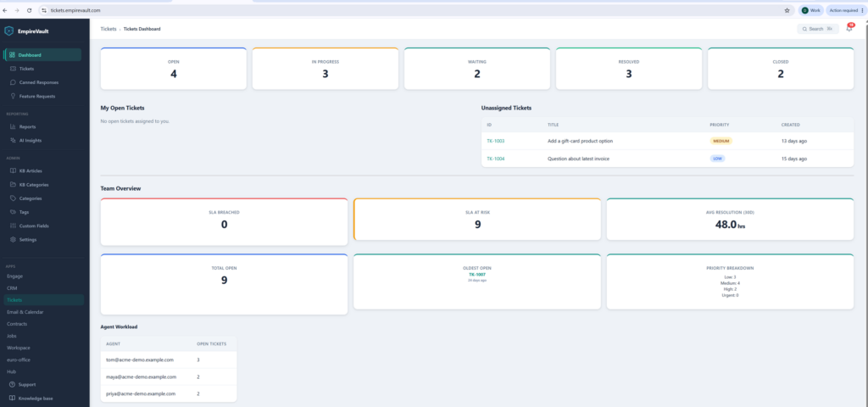Click maya@acme-demo.example.com agent row

pos(169,376)
